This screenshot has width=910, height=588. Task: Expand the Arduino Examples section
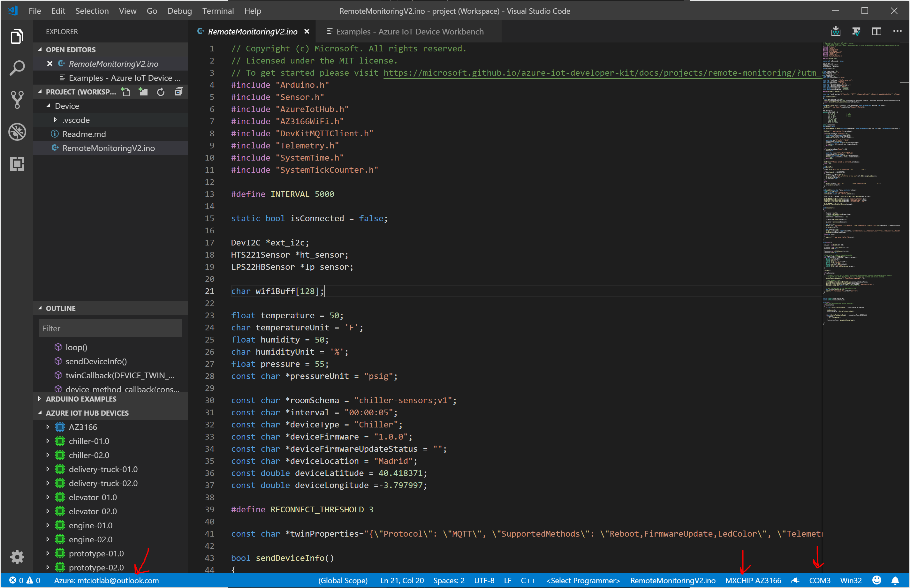tap(40, 399)
